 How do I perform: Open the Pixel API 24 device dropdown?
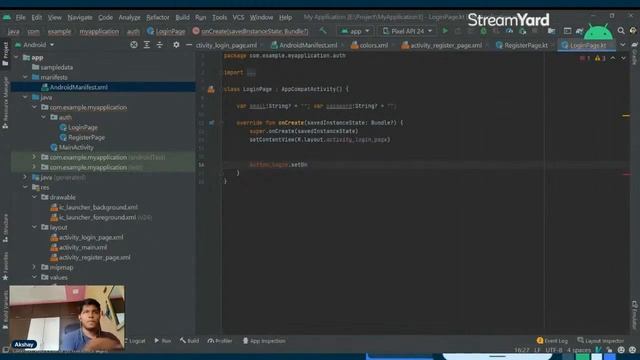tap(407, 31)
